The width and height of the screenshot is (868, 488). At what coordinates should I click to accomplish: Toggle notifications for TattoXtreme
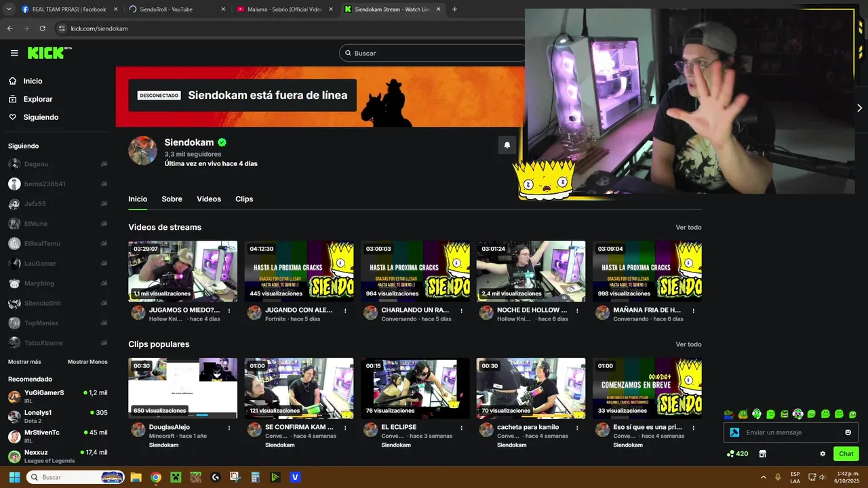(x=104, y=343)
